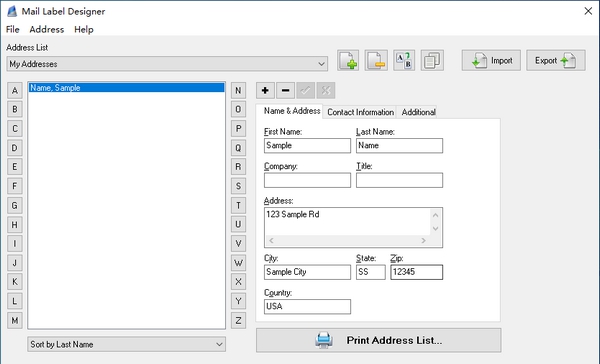600x364 pixels.
Task: Close the Mail Label Designer window
Action: click(588, 11)
